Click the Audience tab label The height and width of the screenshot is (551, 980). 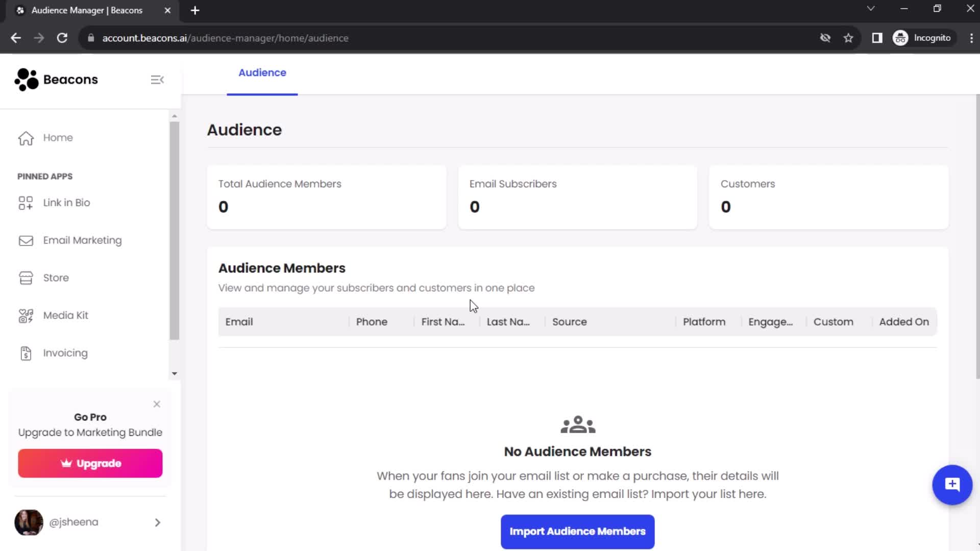(x=262, y=72)
